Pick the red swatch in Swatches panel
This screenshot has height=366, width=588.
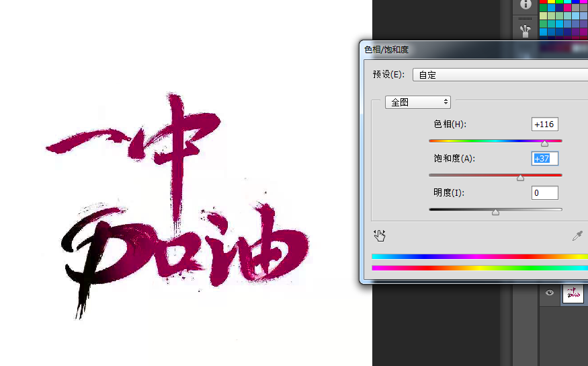coord(544,1)
